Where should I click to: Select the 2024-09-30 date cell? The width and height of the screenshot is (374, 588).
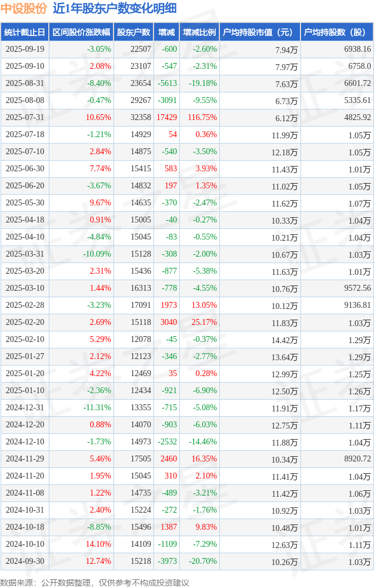coord(25,562)
